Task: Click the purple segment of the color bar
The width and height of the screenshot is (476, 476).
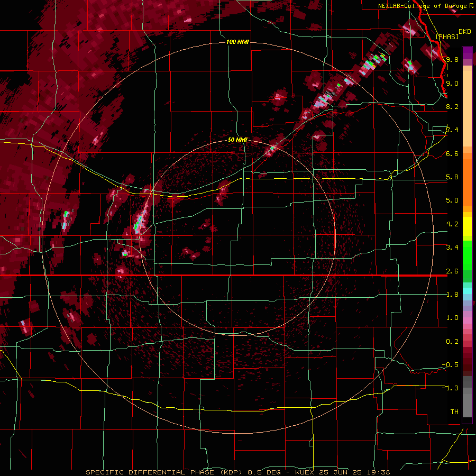Action: point(467,53)
